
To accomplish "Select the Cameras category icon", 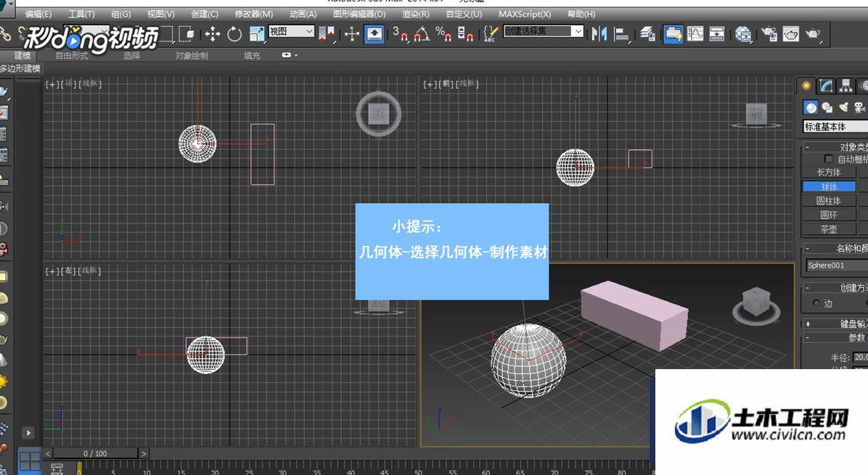I will pos(859,107).
